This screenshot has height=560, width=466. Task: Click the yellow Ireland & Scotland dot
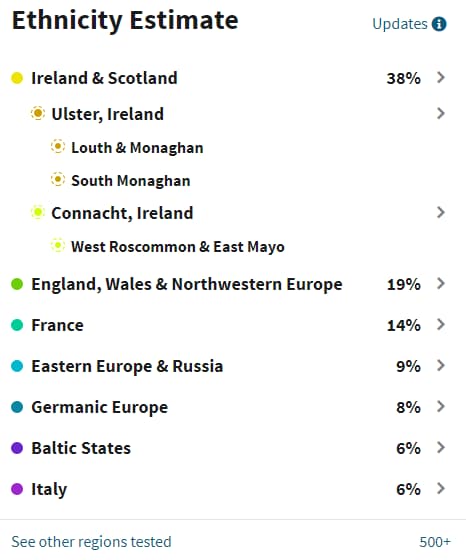coord(17,78)
